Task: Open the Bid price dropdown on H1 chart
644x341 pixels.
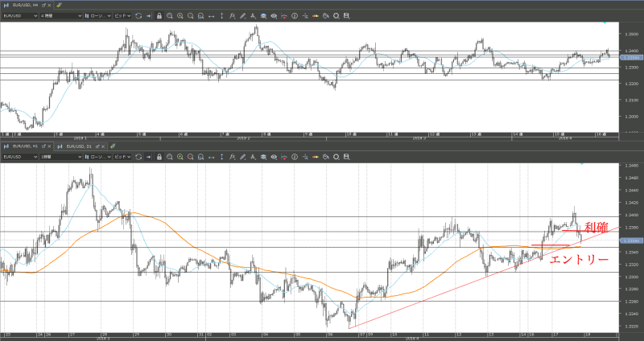Action: [x=122, y=157]
